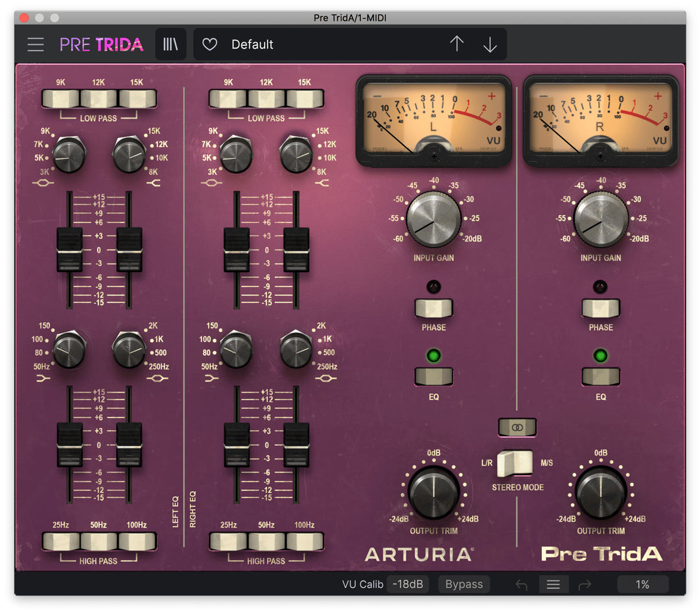Toggle right channel PHASE switch
The width and height of the screenshot is (700, 613).
pyautogui.click(x=600, y=308)
